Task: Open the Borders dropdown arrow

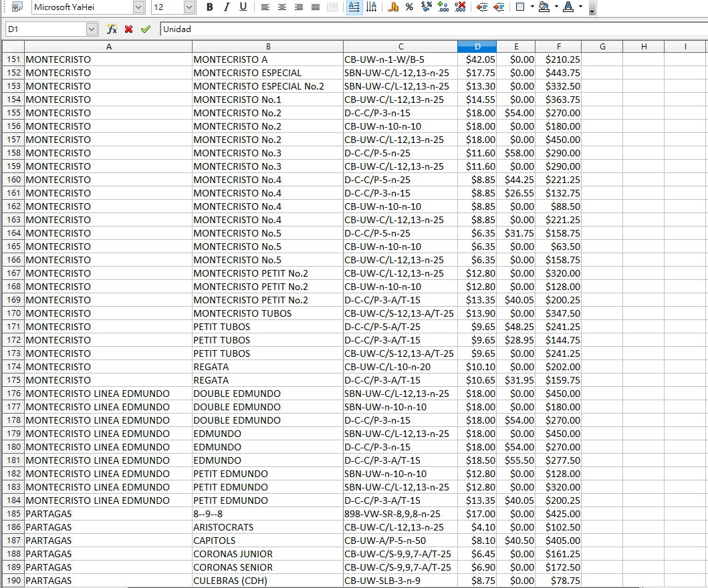Action: point(532,7)
